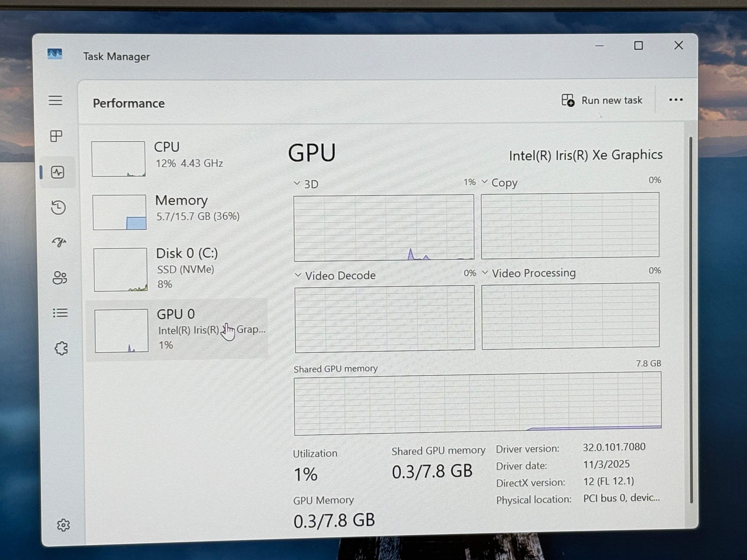Minimize the Task Manager window
Image resolution: width=747 pixels, height=560 pixels.
click(x=599, y=46)
